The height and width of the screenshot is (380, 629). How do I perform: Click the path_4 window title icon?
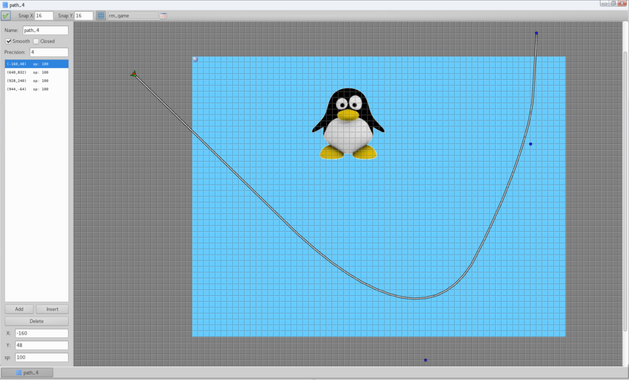(5, 5)
